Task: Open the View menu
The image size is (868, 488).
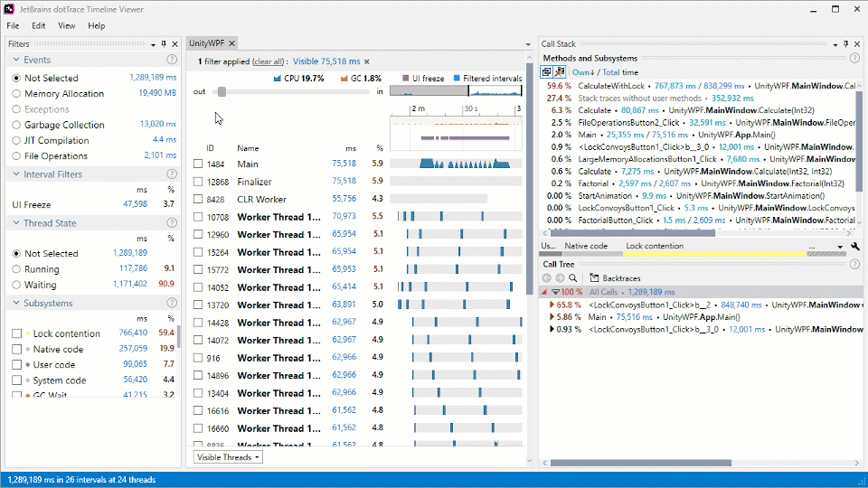Action: click(67, 26)
